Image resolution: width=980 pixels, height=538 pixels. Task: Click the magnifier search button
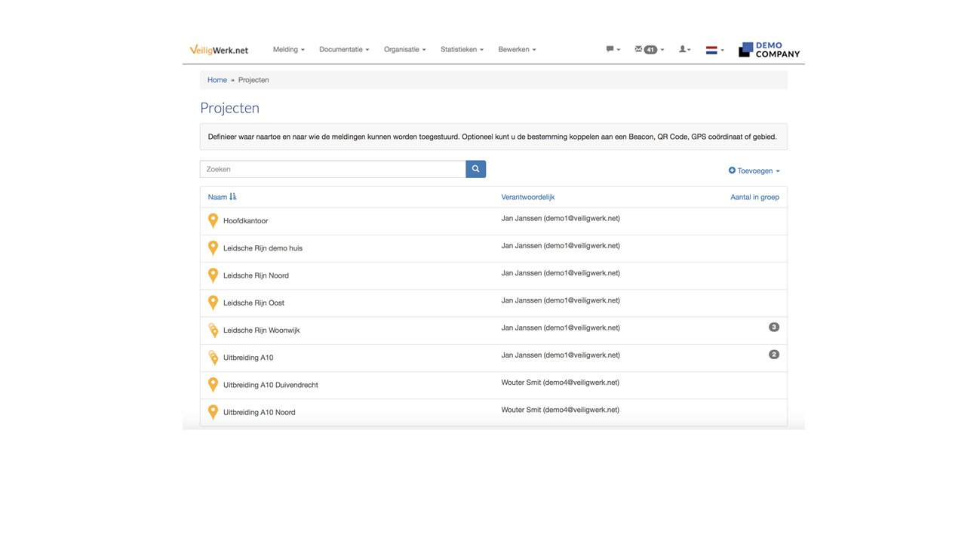coord(475,169)
